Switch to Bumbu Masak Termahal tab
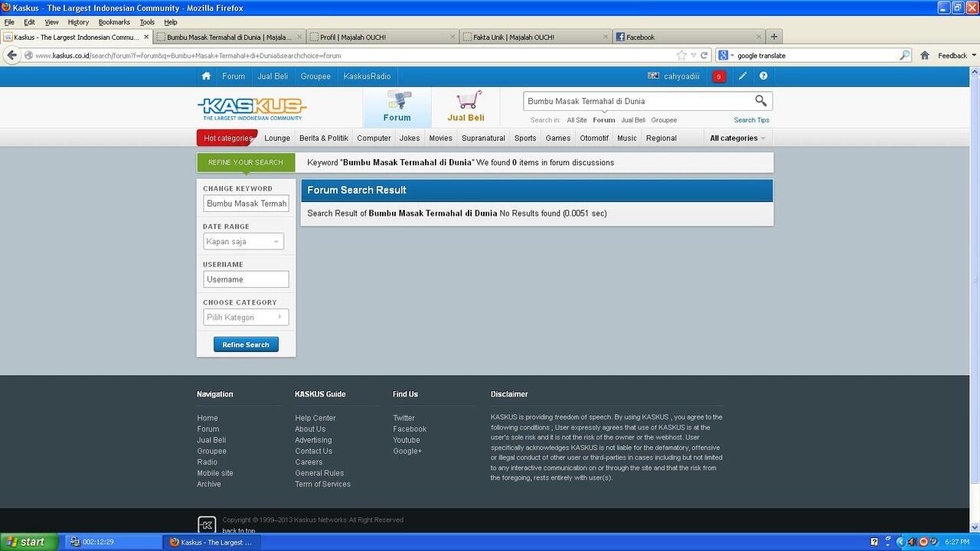The image size is (980, 551). pos(229,37)
